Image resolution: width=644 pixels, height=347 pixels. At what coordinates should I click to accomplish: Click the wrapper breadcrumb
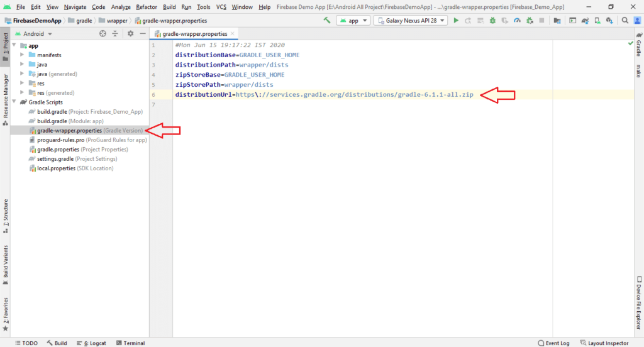coord(113,21)
